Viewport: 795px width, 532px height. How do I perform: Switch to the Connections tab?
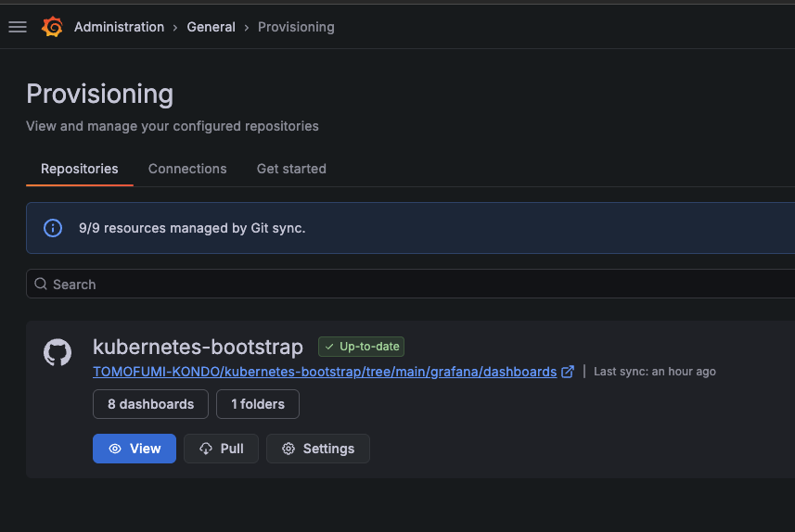pos(187,169)
